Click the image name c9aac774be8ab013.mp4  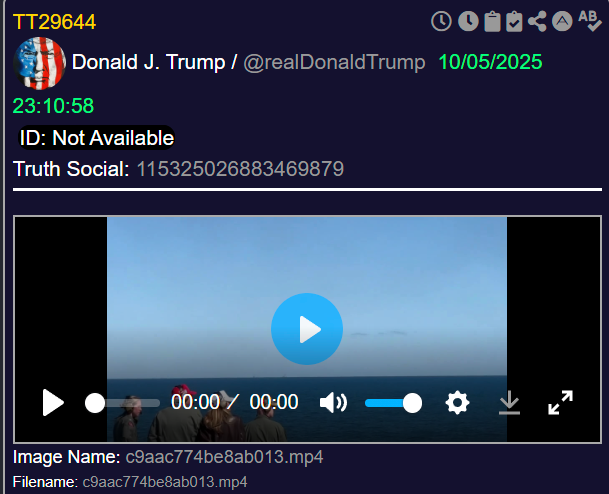[x=224, y=457]
